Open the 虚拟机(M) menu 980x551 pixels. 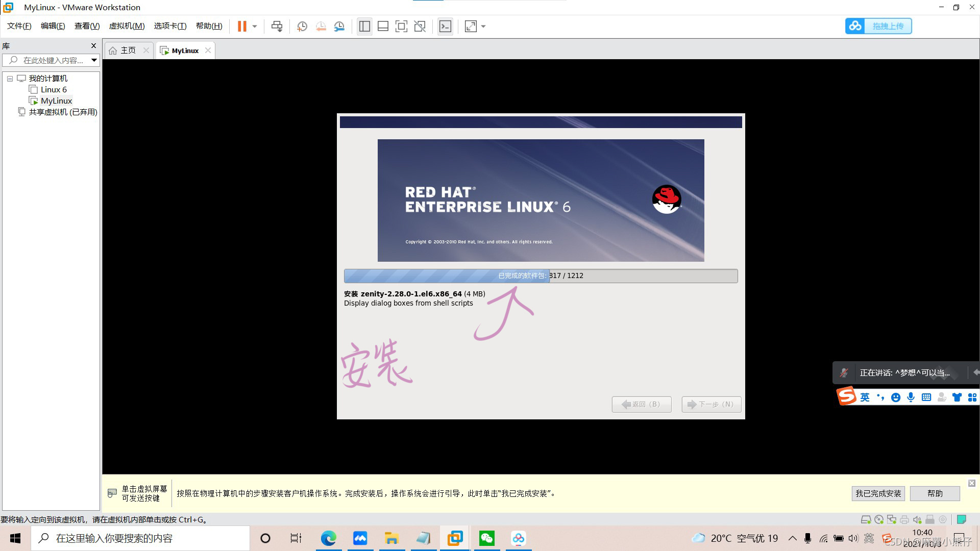127,26
